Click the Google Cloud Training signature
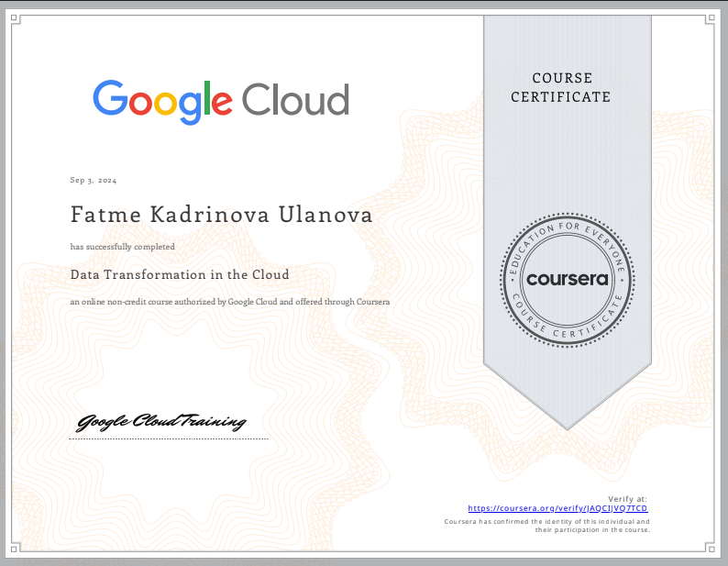Viewport: 728px width, 566px height. 161,422
